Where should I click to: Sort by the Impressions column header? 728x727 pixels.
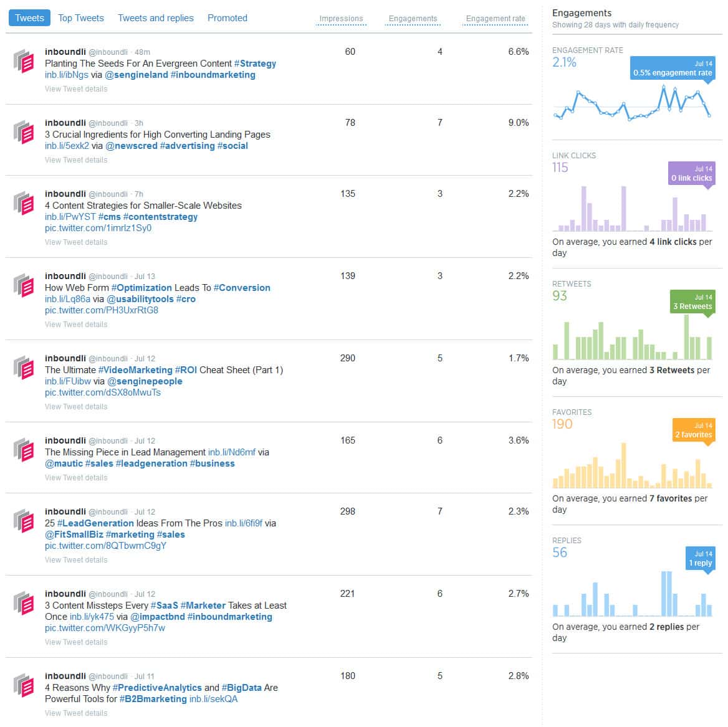(x=342, y=19)
